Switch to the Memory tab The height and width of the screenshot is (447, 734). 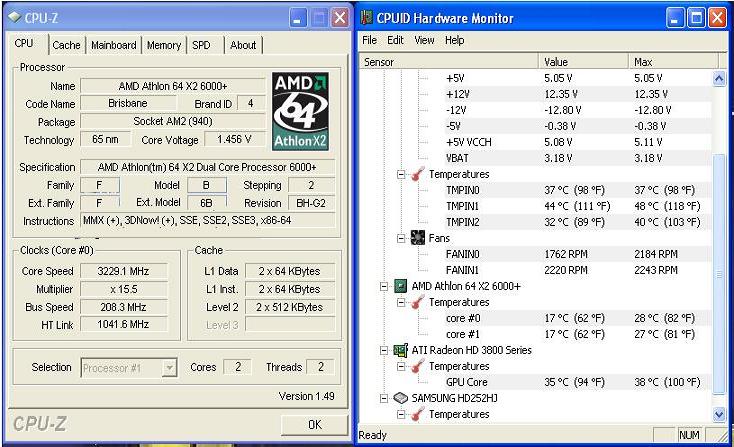[x=163, y=45]
